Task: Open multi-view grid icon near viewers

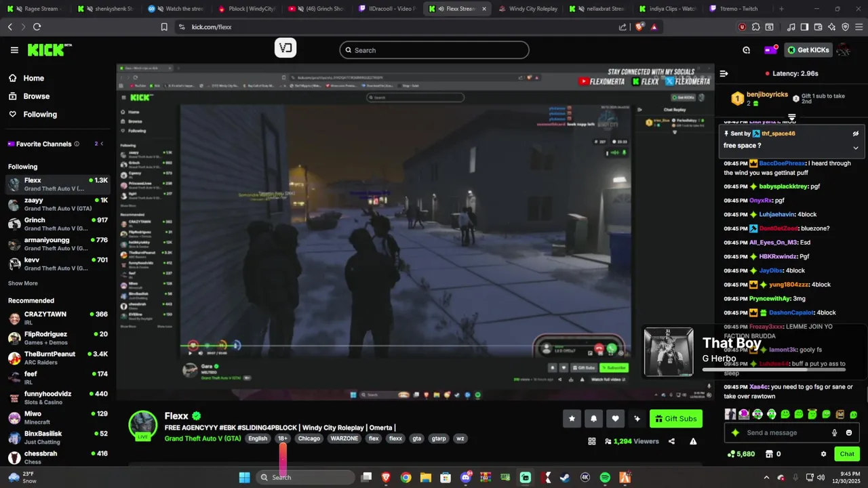Action: (x=592, y=441)
